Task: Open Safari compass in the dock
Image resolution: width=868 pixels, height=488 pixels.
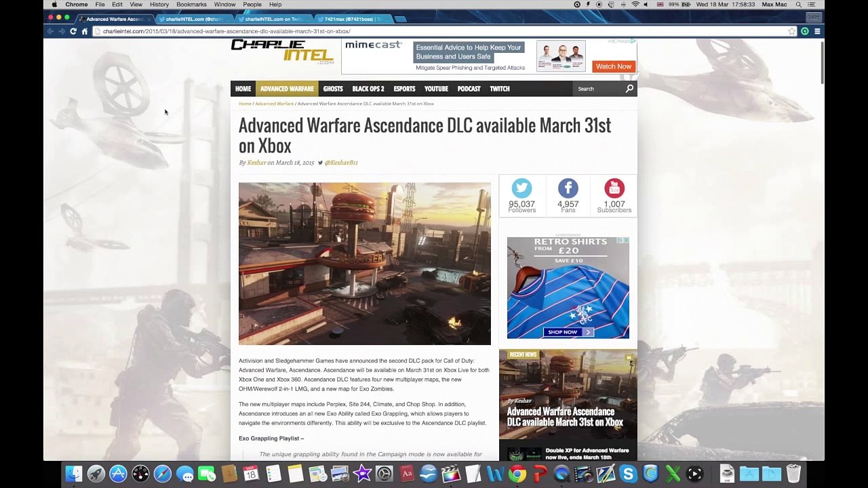Action: (x=163, y=474)
